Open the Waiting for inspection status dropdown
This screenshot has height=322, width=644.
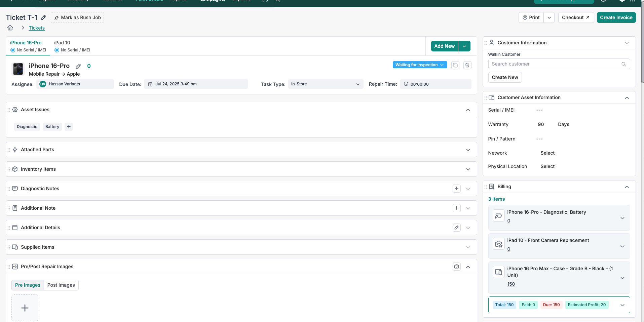pos(420,65)
